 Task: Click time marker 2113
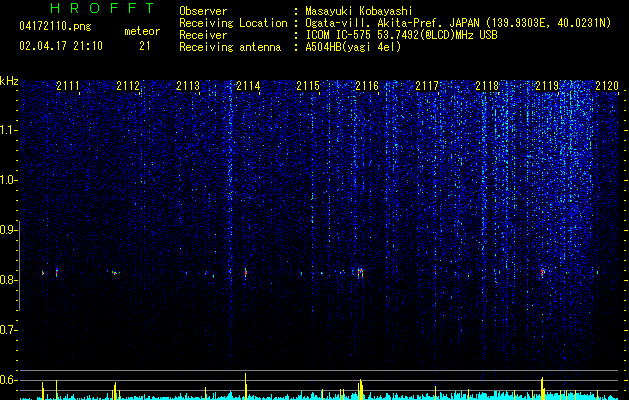(188, 85)
